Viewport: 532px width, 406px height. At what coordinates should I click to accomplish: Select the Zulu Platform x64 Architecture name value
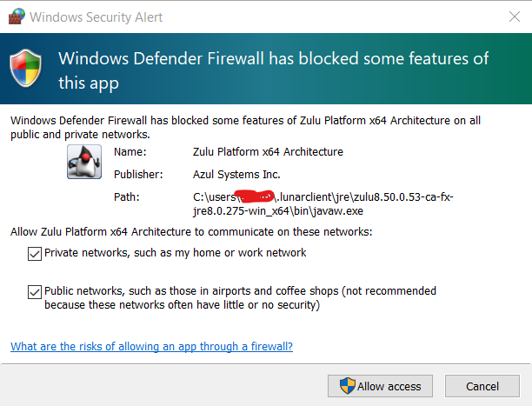coord(268,151)
